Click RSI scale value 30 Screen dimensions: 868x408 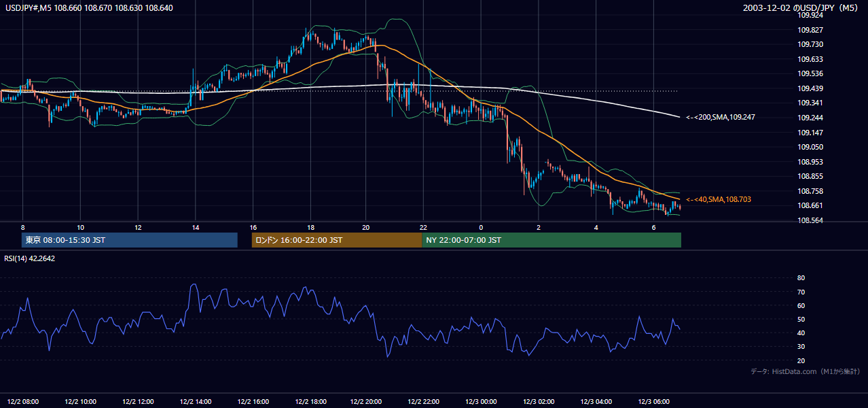[801, 347]
